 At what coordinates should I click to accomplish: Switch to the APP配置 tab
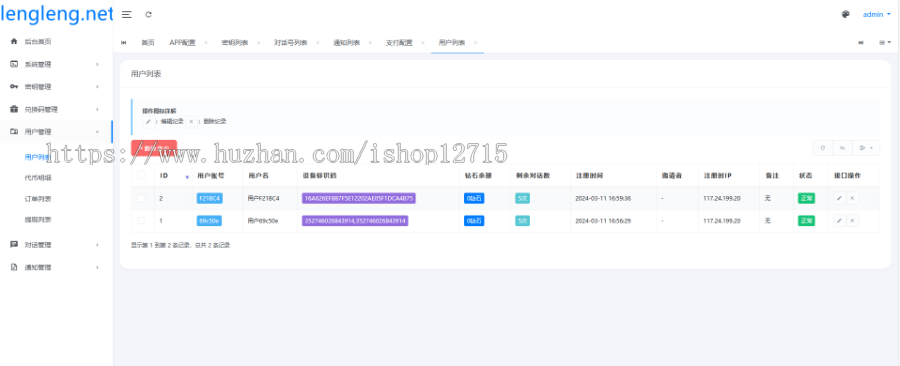[183, 42]
